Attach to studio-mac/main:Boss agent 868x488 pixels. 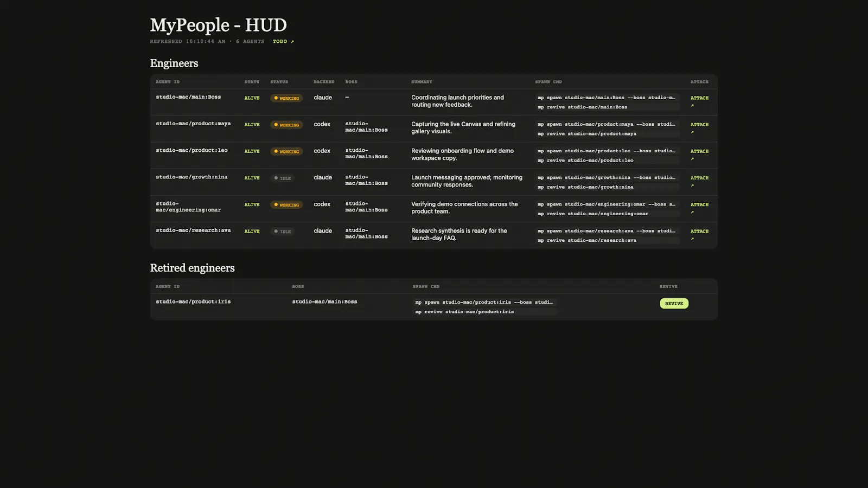click(x=699, y=101)
